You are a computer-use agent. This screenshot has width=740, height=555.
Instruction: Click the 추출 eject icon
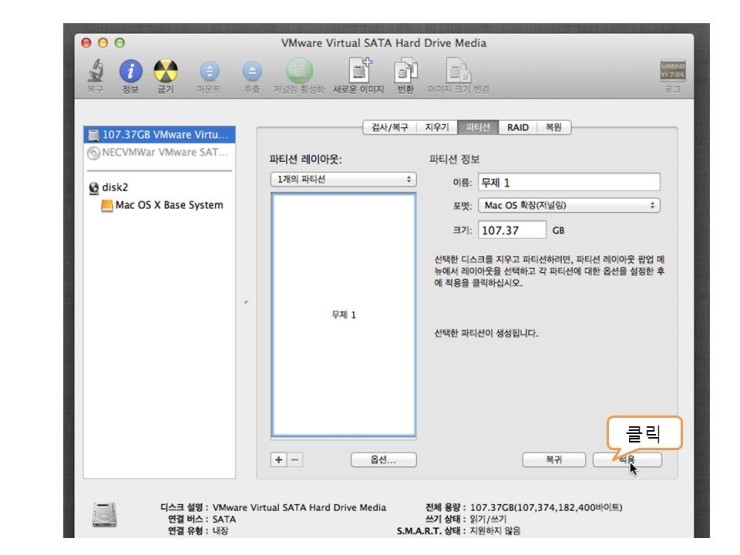251,71
